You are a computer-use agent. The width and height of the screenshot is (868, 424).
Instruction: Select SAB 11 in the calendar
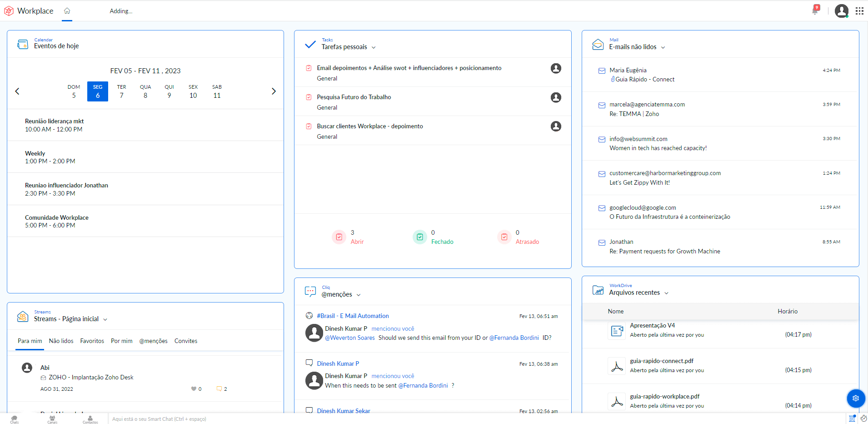[x=217, y=91]
